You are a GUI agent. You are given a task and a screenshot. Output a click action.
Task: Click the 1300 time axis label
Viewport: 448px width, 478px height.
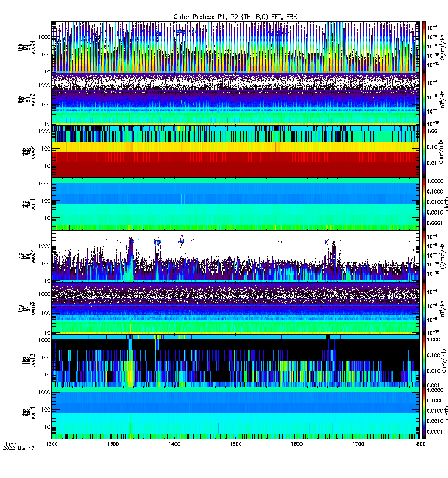113,444
